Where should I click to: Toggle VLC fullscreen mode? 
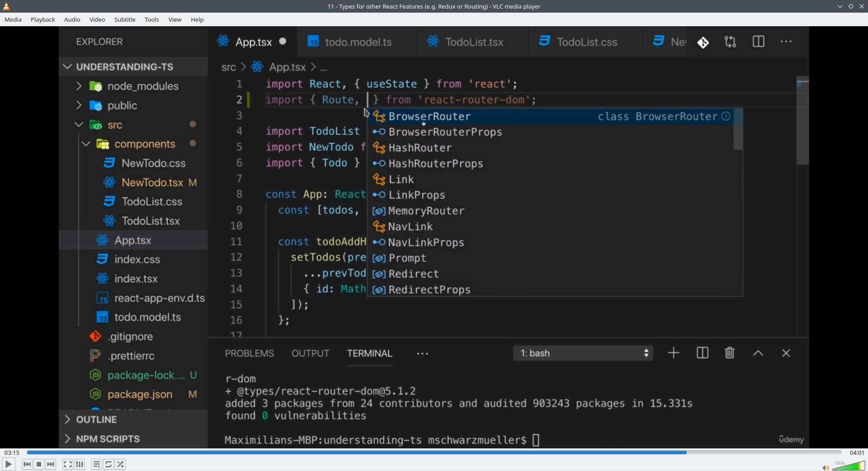click(68, 464)
